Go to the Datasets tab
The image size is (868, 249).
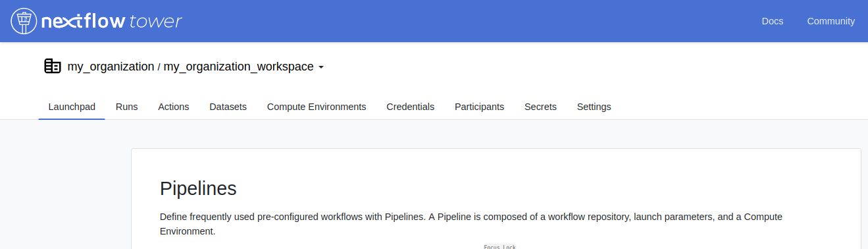coord(228,107)
